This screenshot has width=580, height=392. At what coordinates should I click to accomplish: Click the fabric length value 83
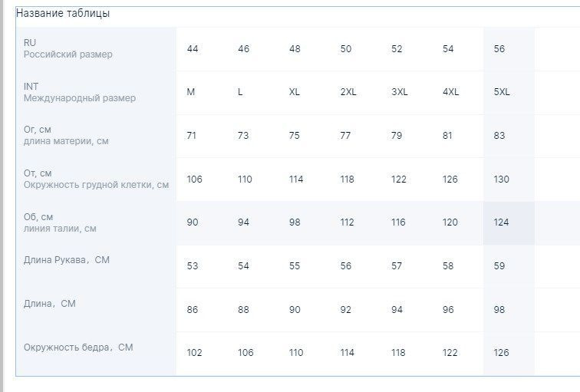[509, 136]
